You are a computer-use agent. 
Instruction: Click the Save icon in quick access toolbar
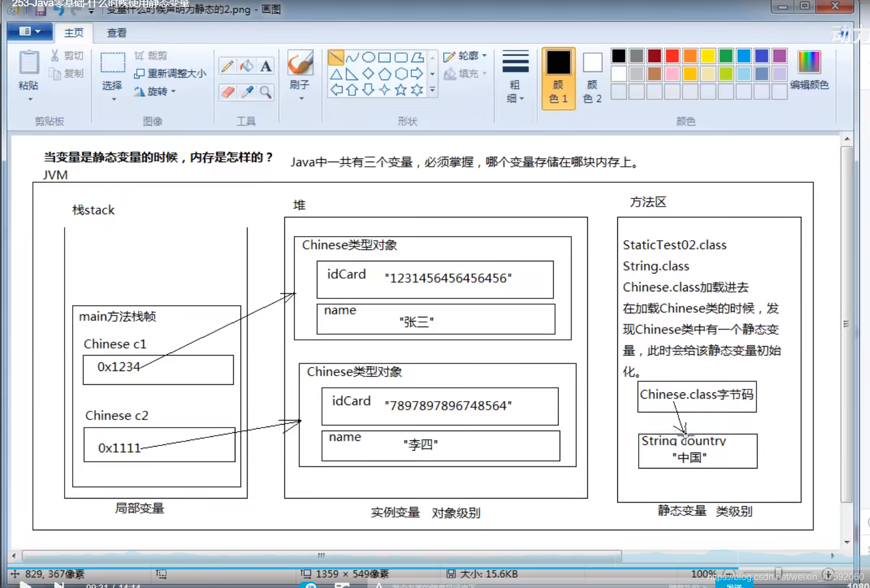coord(39,10)
